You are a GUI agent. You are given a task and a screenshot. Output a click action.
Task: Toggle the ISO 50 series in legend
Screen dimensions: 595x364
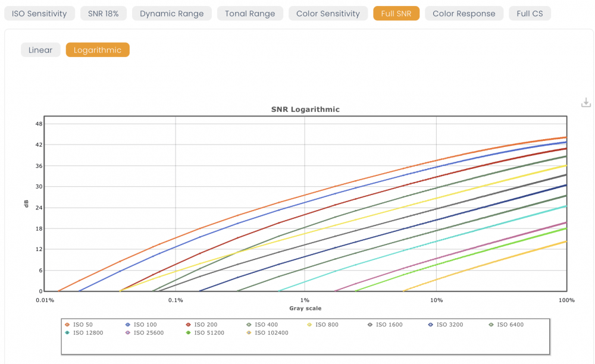click(79, 325)
